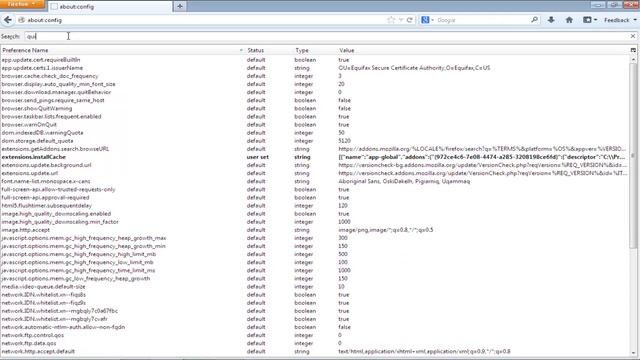Go back with the Back arrow button
The image size is (640, 360).
pos(8,20)
